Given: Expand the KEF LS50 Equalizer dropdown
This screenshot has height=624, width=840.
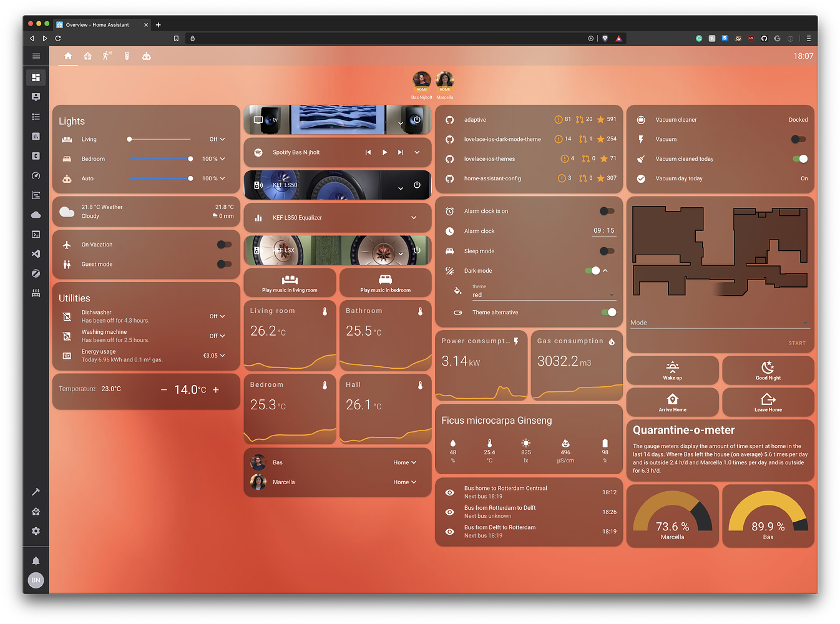Looking at the screenshot, I should [414, 217].
